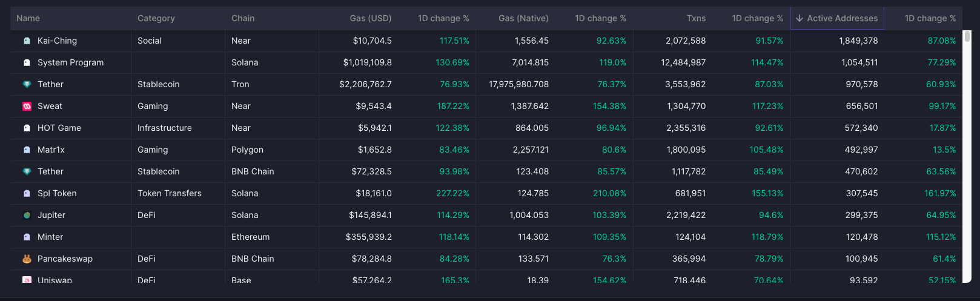Open the Sweat project name
980x301 pixels.
50,106
